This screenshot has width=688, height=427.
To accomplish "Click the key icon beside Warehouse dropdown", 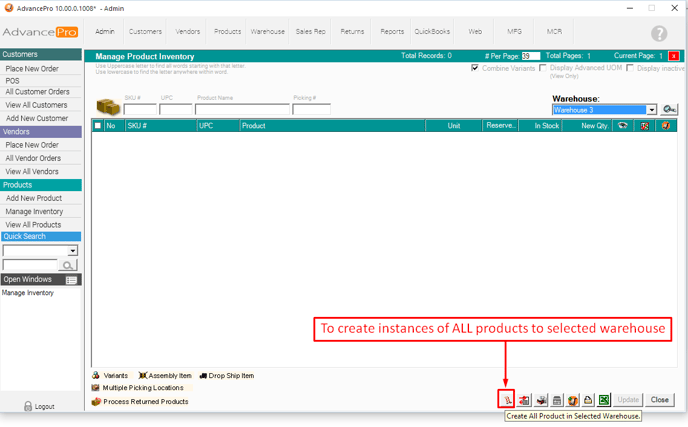I will [670, 110].
